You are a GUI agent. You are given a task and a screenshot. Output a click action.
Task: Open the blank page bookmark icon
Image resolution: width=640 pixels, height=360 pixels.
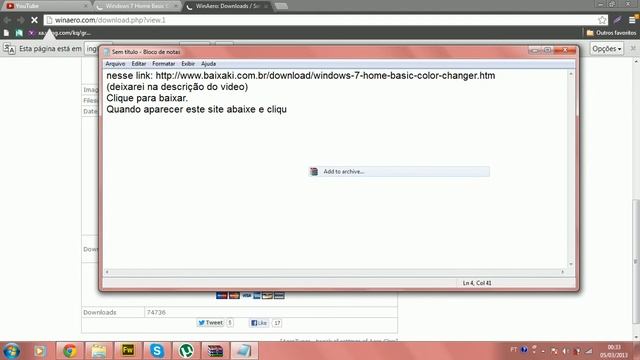coord(7,33)
